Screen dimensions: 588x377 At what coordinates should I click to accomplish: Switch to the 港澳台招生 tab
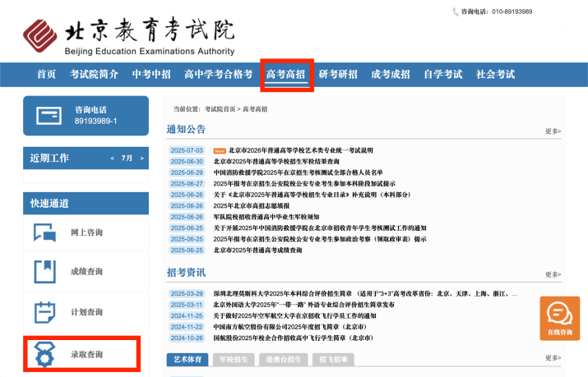pos(284,360)
